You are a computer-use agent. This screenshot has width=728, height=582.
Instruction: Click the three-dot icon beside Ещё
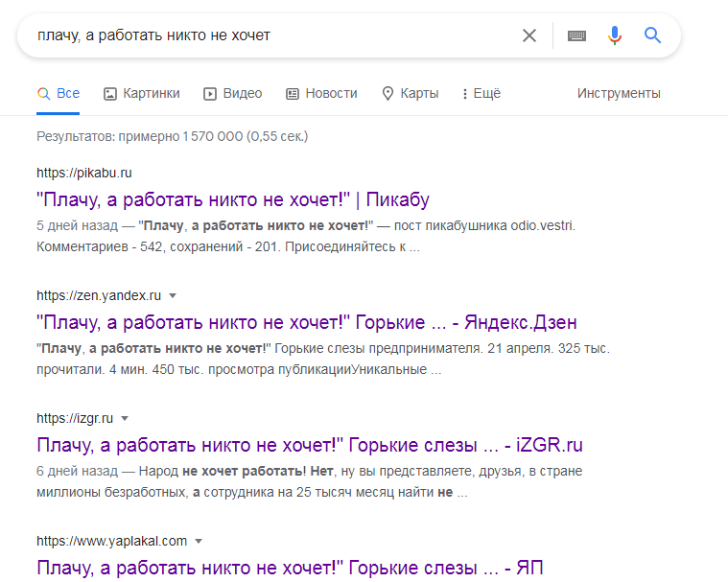coord(465,94)
